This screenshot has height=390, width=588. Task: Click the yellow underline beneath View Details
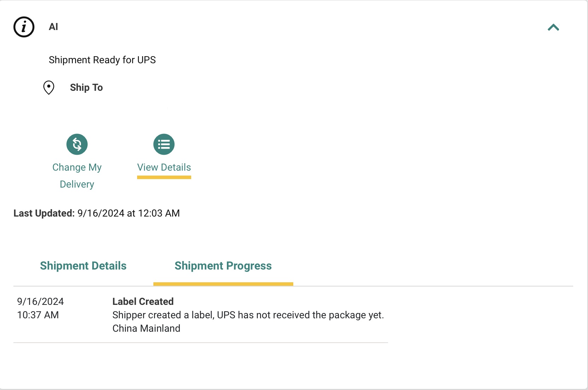[x=164, y=177]
